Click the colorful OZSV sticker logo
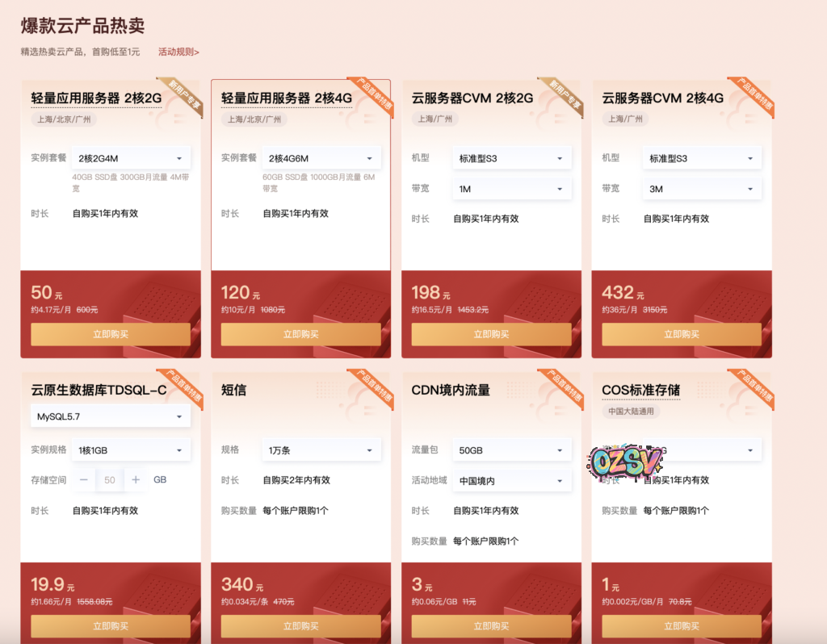Image resolution: width=827 pixels, height=644 pixels. pos(626,461)
